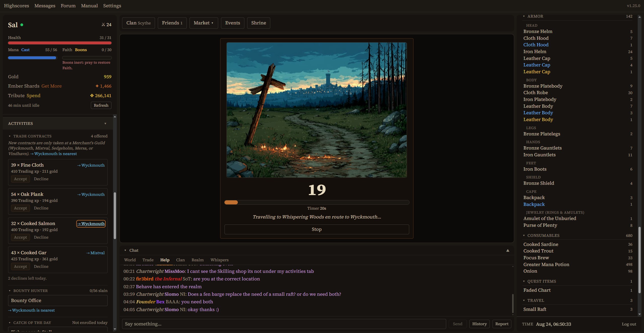Open the Bounty Office
Viewport: 644px width, 333px height.
point(58,301)
